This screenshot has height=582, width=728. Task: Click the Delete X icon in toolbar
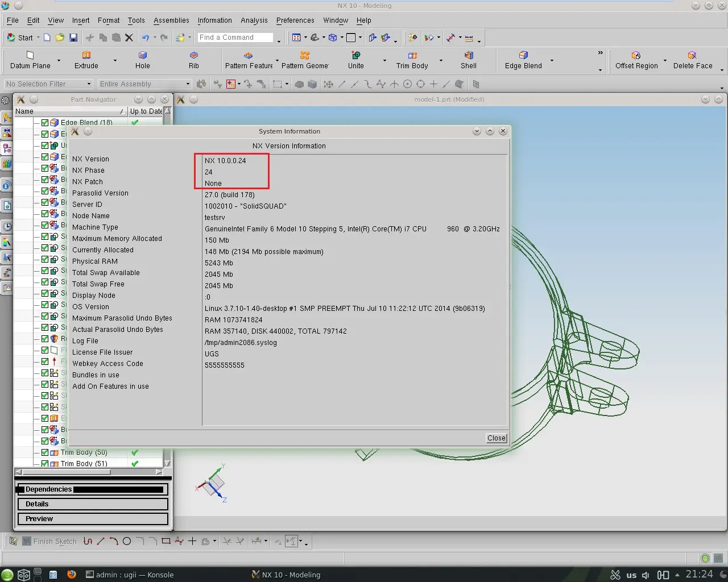129,38
